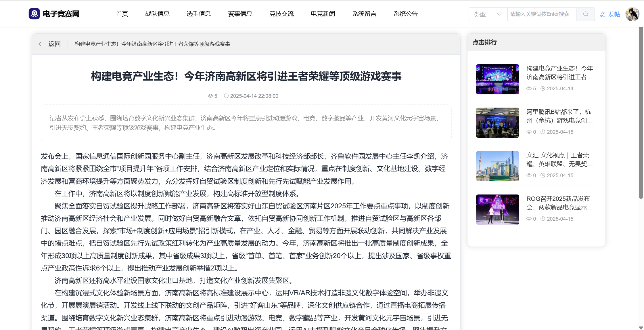The image size is (644, 330).
Task: Click the 发帖 pencil edit icon
Action: pyautogui.click(x=603, y=14)
